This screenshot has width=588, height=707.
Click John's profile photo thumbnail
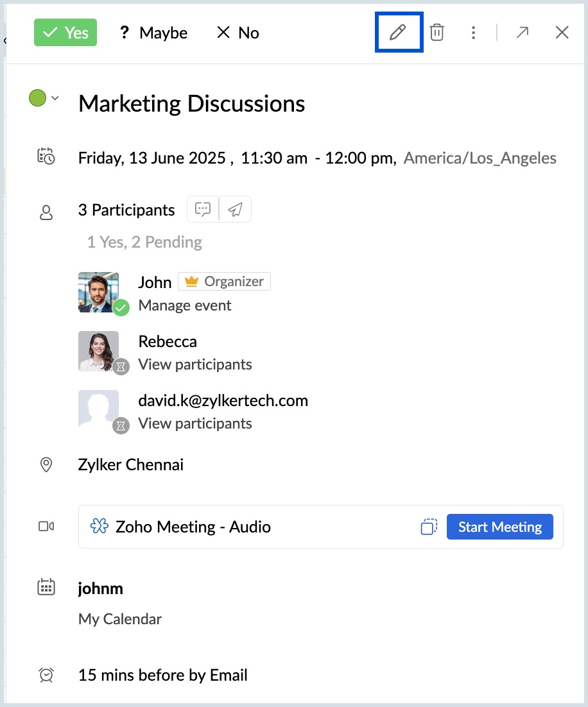[x=98, y=292]
